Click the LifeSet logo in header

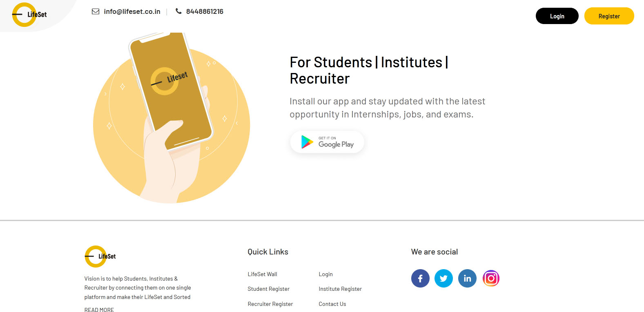29,15
